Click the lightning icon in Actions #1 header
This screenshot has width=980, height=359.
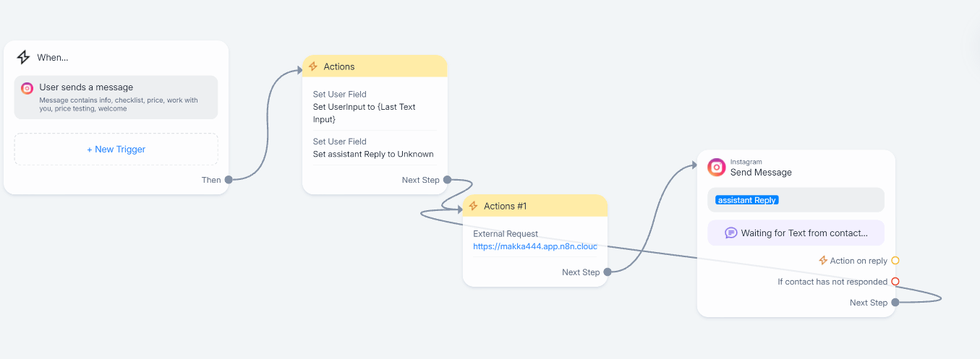(474, 206)
